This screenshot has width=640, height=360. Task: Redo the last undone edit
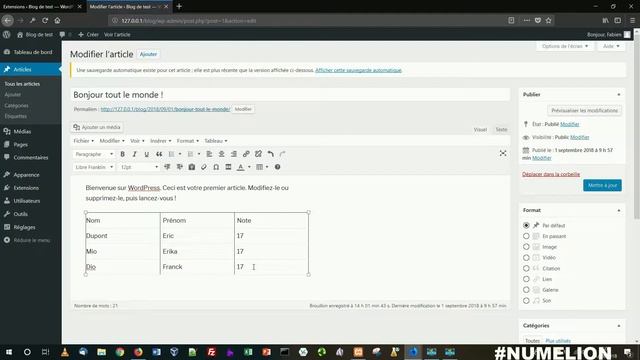282,154
